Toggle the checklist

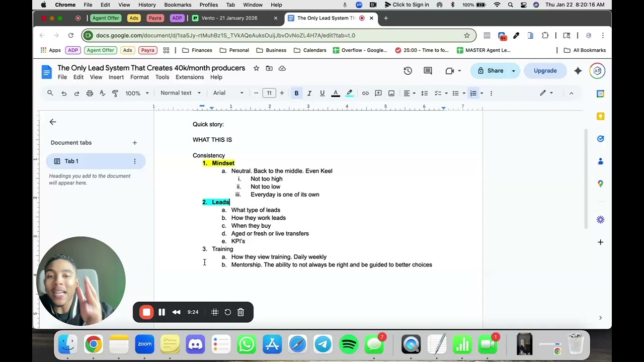tap(438, 93)
